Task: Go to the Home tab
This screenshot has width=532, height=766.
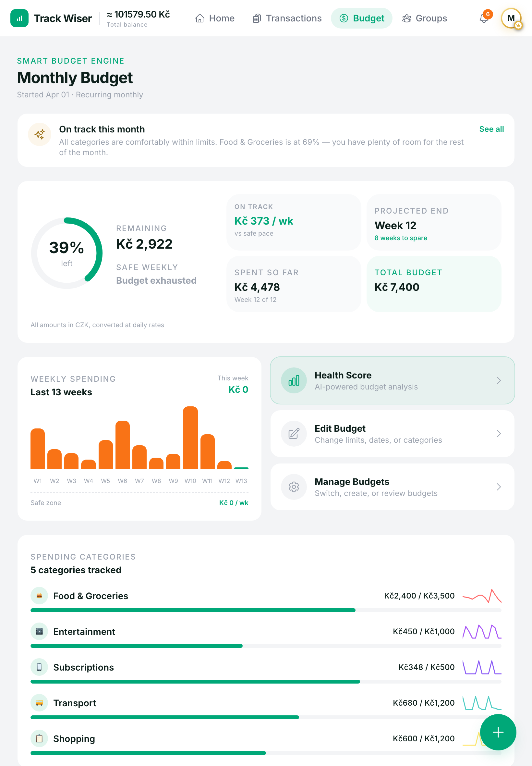Action: point(215,18)
